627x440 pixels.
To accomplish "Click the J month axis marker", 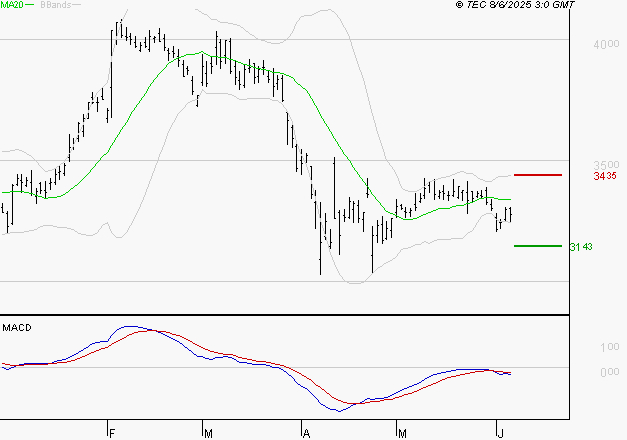I will coord(500,434).
